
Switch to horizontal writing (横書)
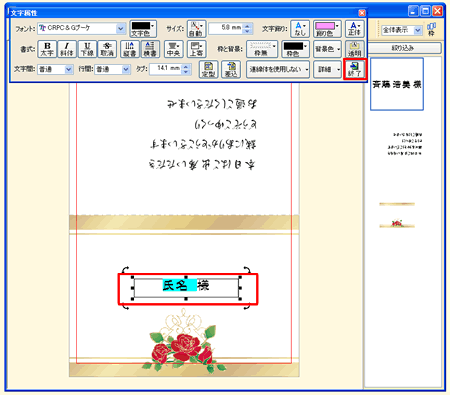150,49
